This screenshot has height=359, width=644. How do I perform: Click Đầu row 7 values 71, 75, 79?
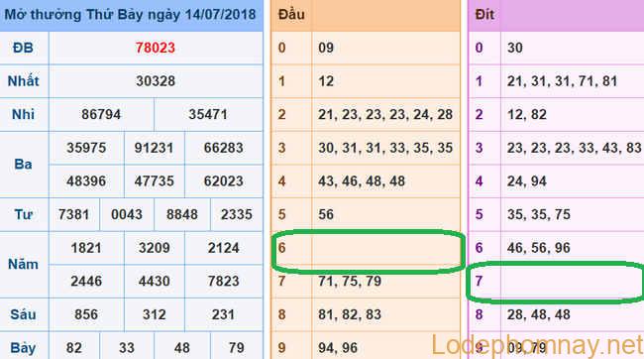[350, 282]
